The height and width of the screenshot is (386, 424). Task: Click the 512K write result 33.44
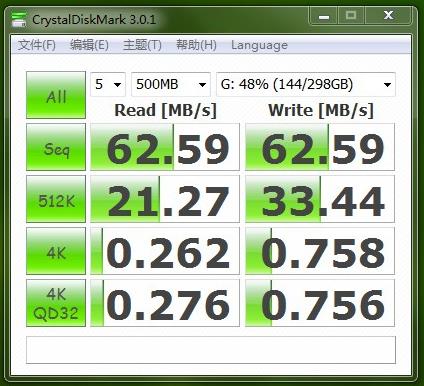coord(320,199)
